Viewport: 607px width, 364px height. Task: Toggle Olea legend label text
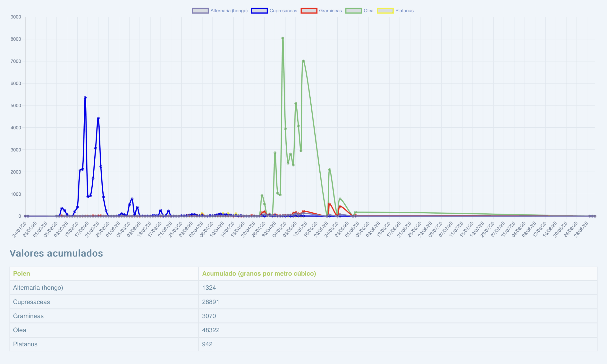(368, 10)
